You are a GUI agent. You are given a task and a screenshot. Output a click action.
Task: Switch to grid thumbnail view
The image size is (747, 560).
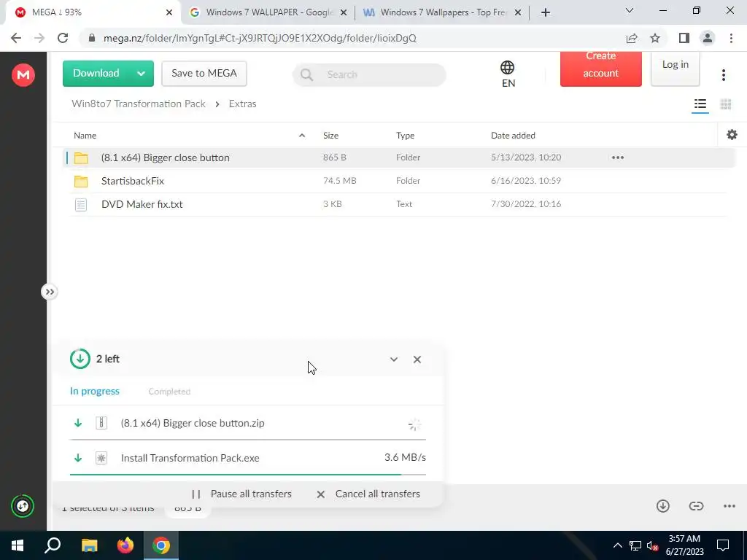tap(726, 104)
